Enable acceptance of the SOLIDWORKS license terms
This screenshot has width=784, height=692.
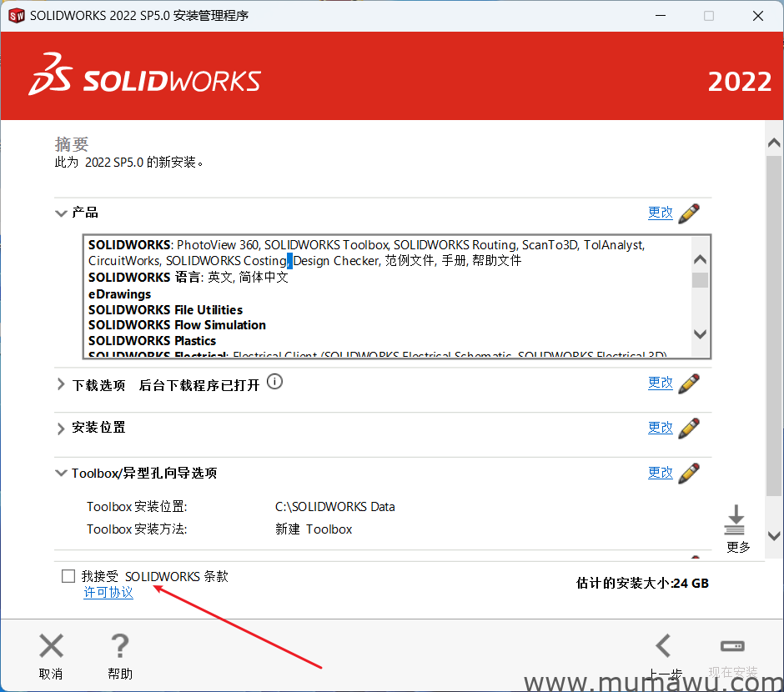coord(68,575)
